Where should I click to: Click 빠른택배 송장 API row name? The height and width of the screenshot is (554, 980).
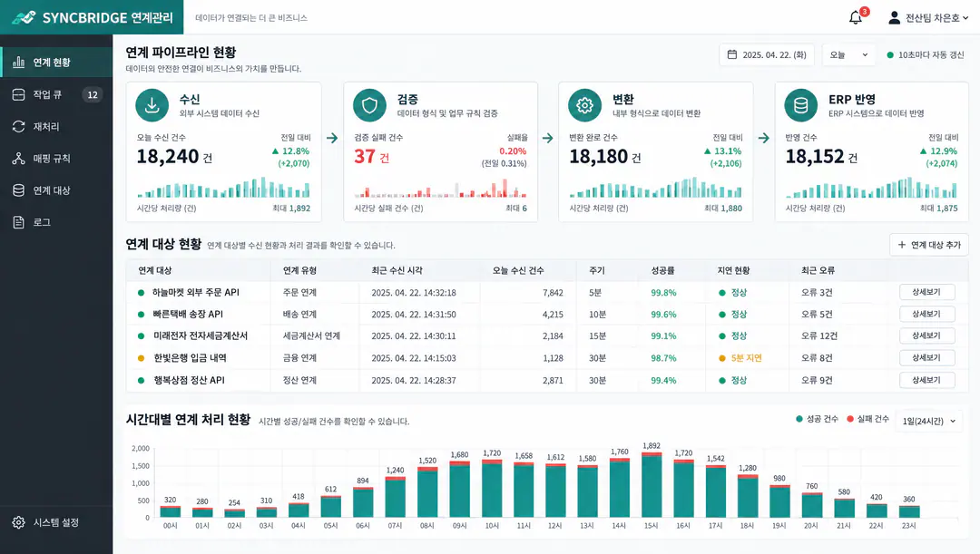click(x=188, y=314)
